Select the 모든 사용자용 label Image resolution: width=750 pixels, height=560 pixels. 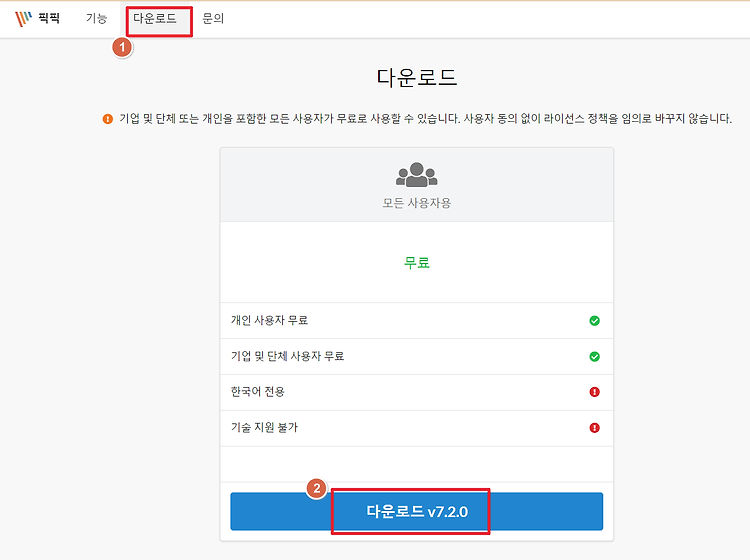[x=417, y=203]
